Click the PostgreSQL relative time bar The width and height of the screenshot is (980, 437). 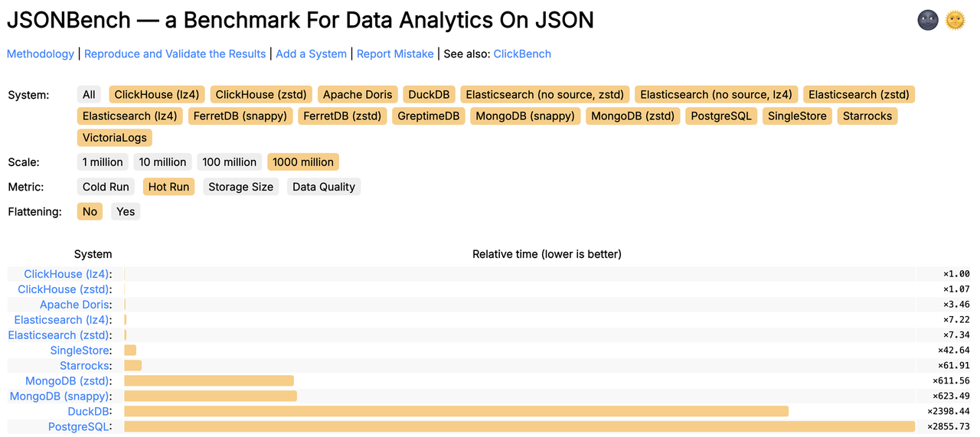(x=519, y=426)
